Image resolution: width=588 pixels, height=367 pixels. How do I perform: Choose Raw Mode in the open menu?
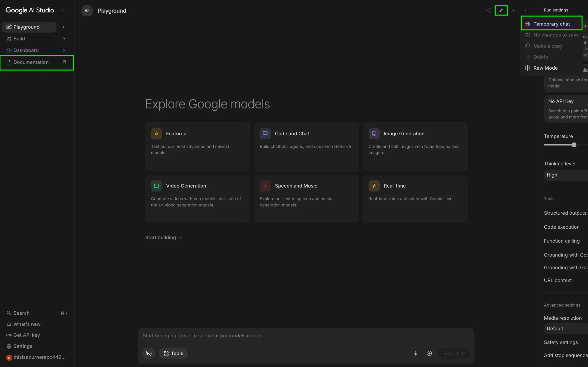coord(546,68)
